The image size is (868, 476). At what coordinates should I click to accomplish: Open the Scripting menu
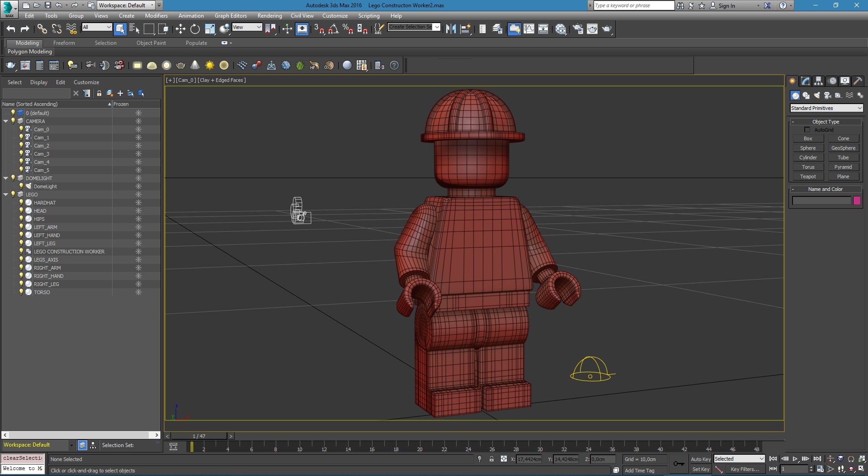[x=369, y=16]
